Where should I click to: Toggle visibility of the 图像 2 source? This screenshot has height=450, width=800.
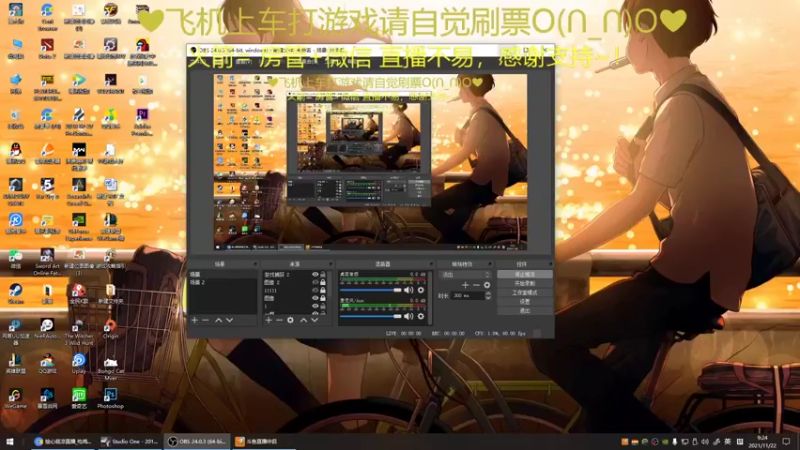(315, 282)
